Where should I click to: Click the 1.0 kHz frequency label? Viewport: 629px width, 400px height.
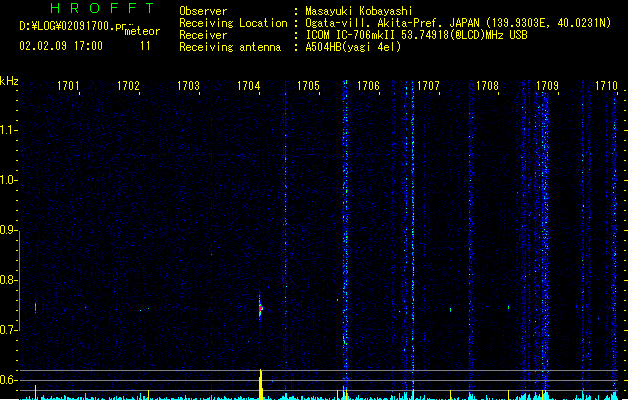(7, 180)
